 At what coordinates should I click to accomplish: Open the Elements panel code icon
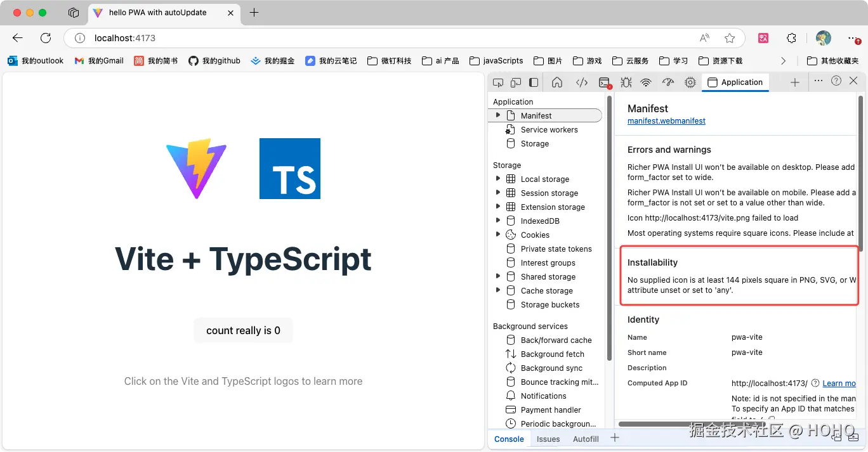582,82
